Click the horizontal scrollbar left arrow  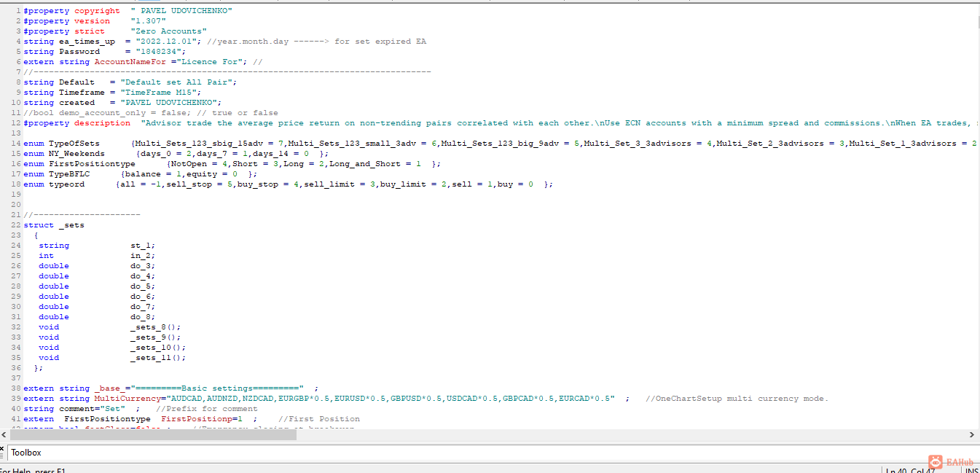click(5, 435)
